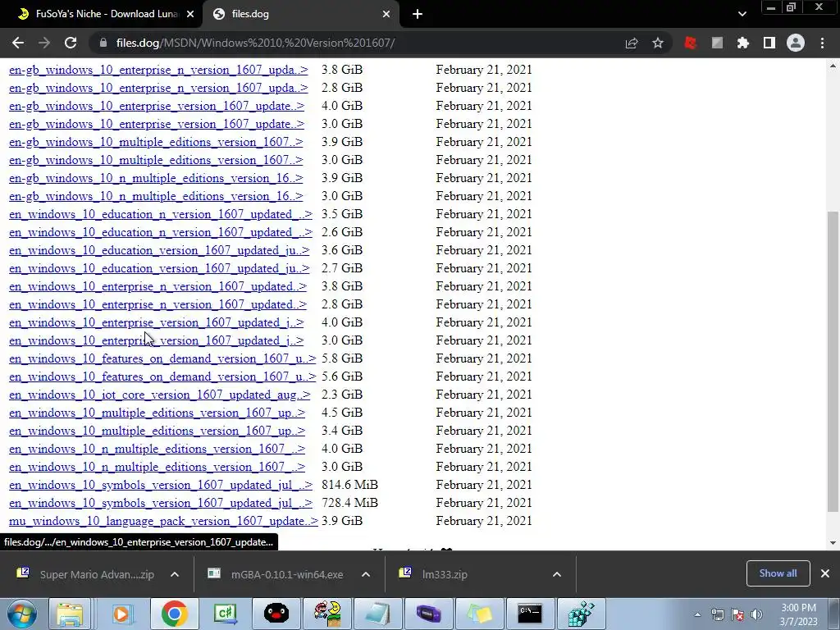
Task: Open Chrome three-dot menu
Action: click(822, 43)
